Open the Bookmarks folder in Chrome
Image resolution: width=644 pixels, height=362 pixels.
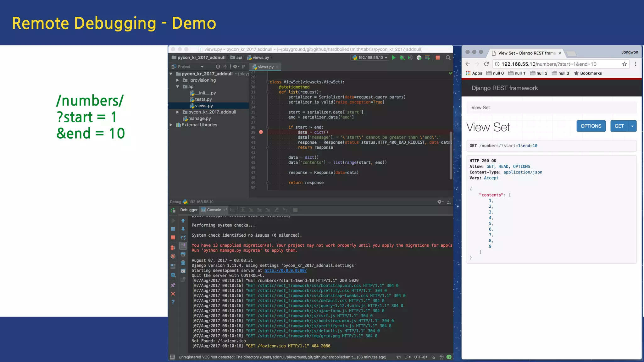point(588,73)
